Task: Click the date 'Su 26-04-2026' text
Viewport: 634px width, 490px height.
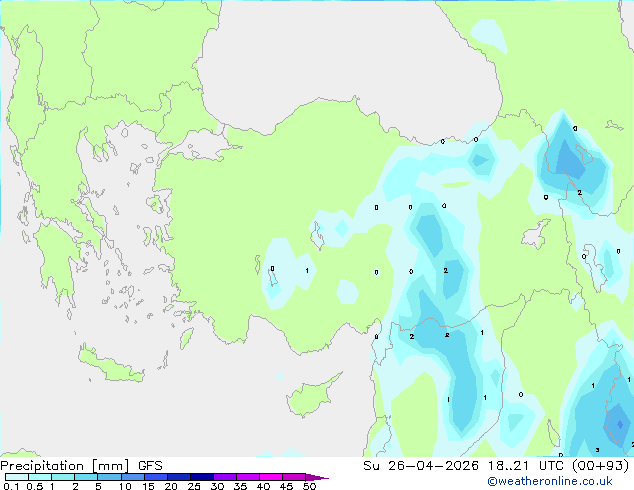Action: point(421,466)
